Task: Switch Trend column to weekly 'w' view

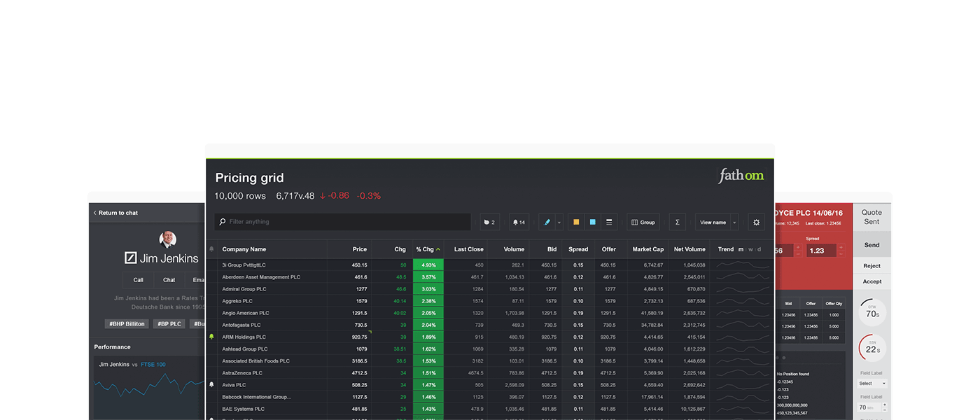Action: click(x=750, y=249)
